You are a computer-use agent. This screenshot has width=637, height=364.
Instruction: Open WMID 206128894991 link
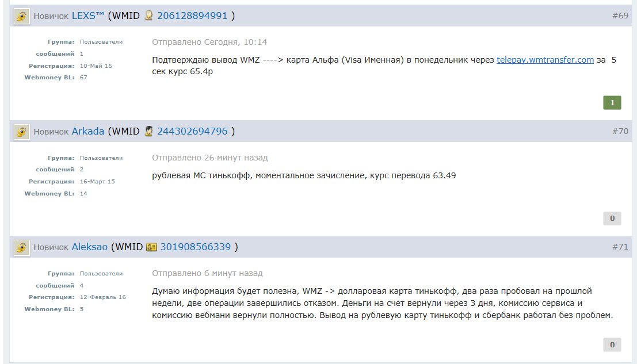pos(192,16)
